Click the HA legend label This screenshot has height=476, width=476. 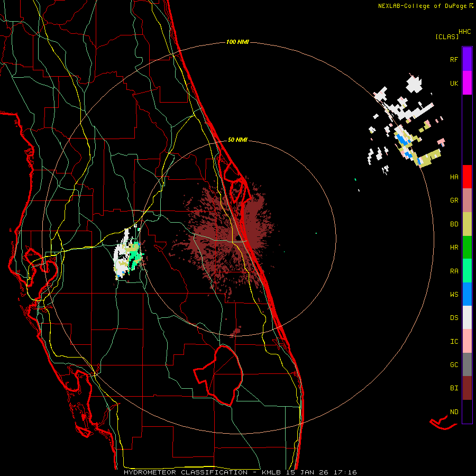[454, 177]
